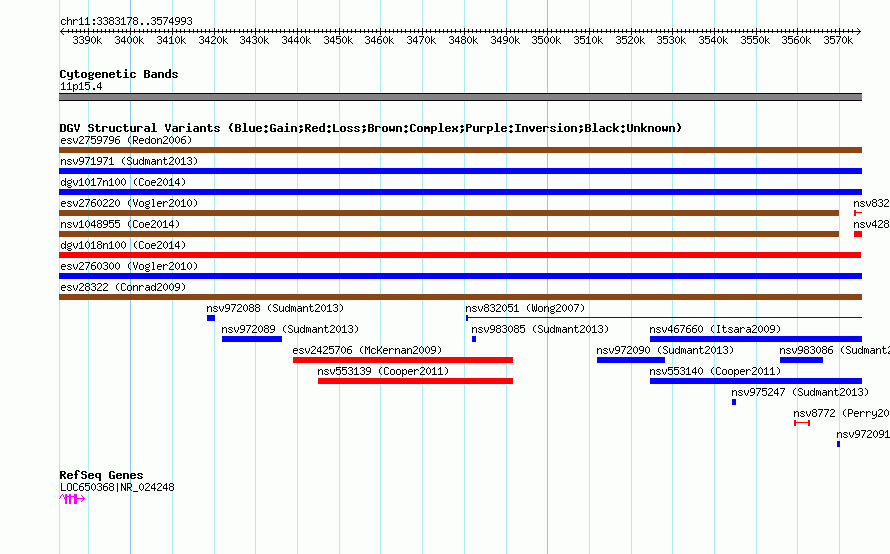Open the esv2759796 (Redon2006) label
This screenshot has height=554, width=890.
coord(126,140)
